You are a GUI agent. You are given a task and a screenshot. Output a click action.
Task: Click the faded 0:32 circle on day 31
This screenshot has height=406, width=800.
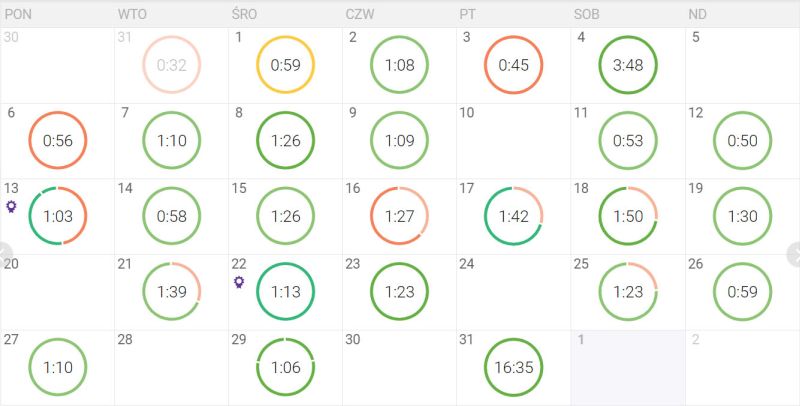[172, 65]
